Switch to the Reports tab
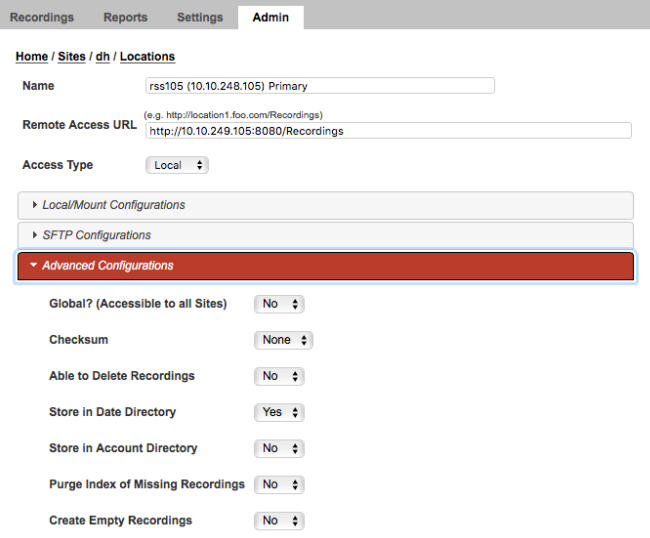650x538 pixels. pos(125,17)
